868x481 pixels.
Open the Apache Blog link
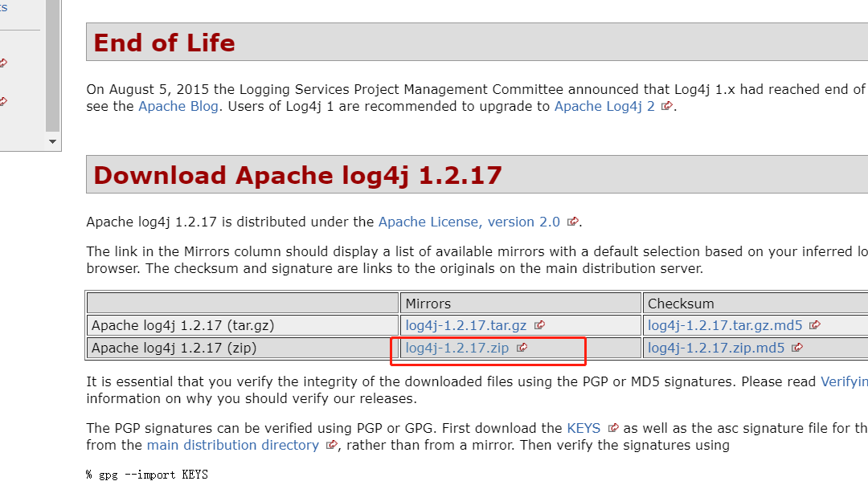click(178, 106)
